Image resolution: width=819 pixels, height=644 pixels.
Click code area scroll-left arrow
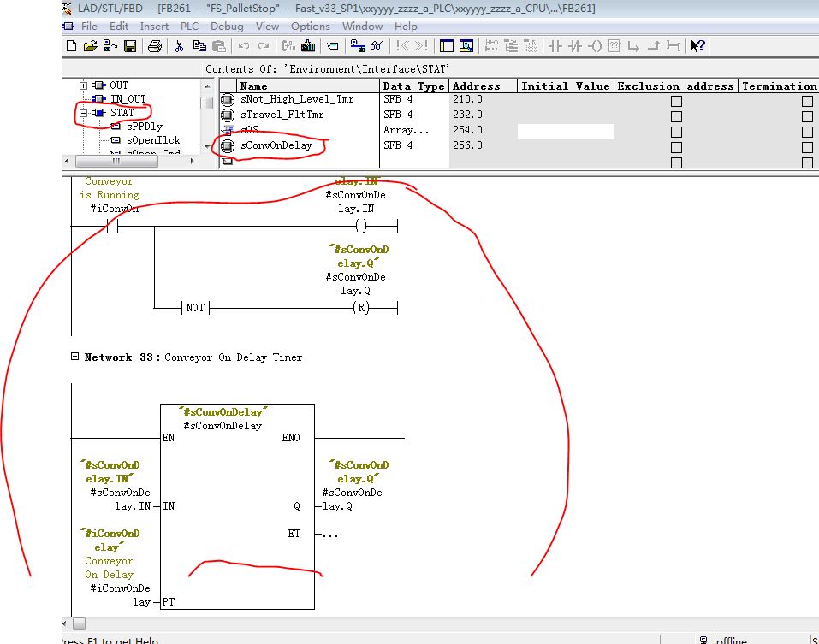pos(65,623)
